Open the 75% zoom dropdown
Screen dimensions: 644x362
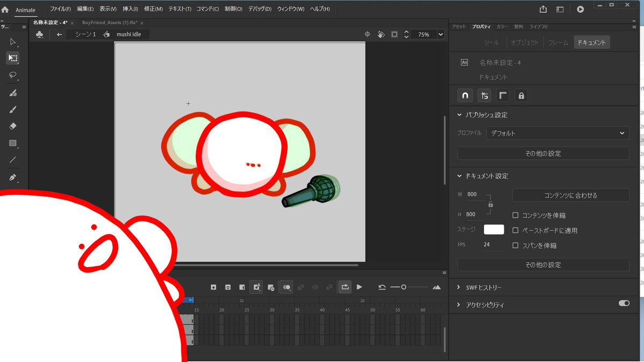(x=441, y=34)
